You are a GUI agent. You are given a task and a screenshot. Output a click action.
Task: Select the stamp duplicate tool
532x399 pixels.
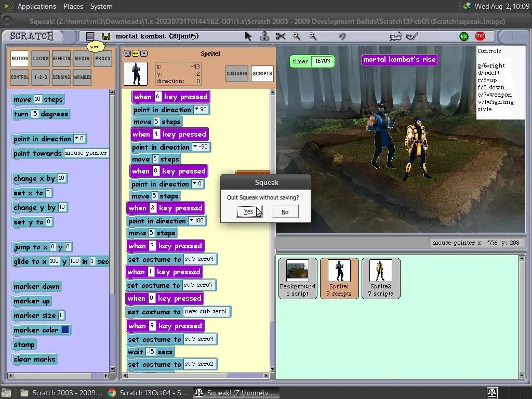click(264, 36)
